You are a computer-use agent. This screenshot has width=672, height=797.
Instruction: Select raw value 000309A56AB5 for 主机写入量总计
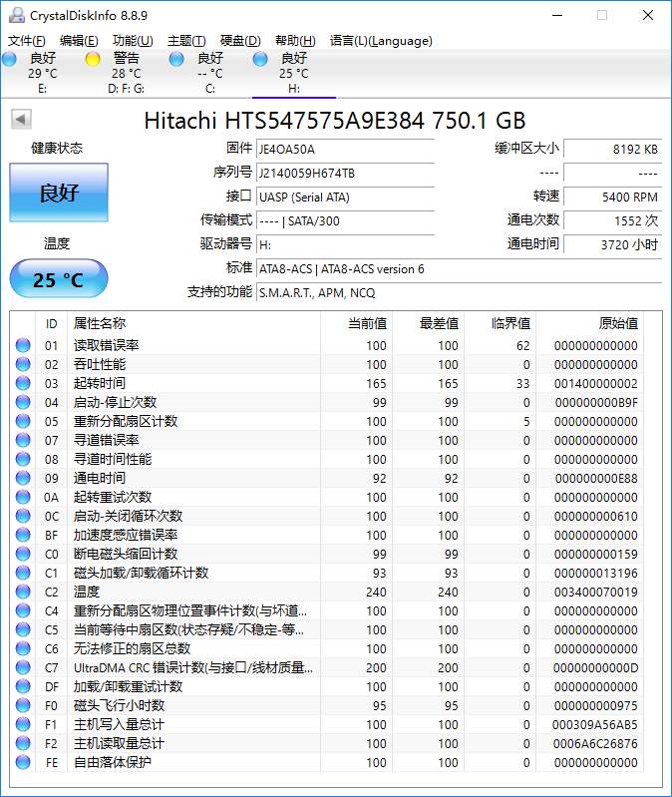[595, 725]
